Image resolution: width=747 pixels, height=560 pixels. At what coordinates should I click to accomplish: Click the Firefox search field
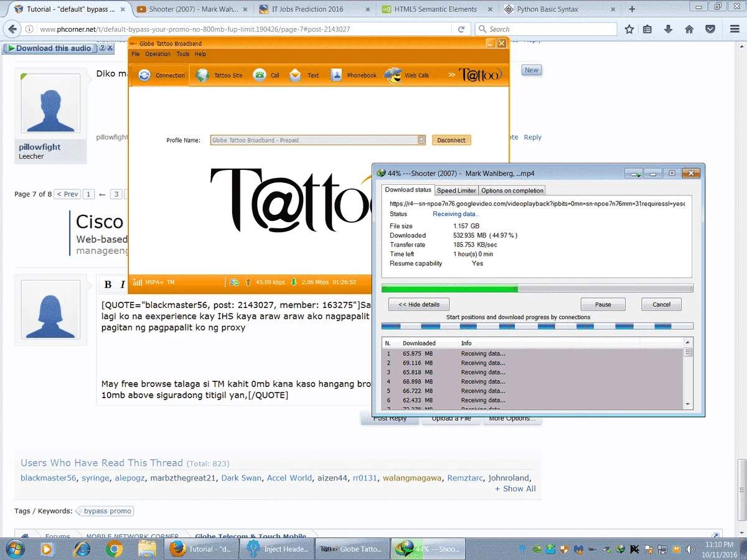[546, 29]
